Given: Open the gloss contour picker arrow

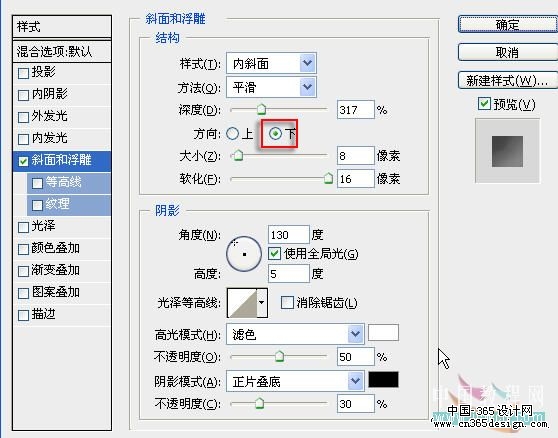Looking at the screenshot, I should pos(262,303).
